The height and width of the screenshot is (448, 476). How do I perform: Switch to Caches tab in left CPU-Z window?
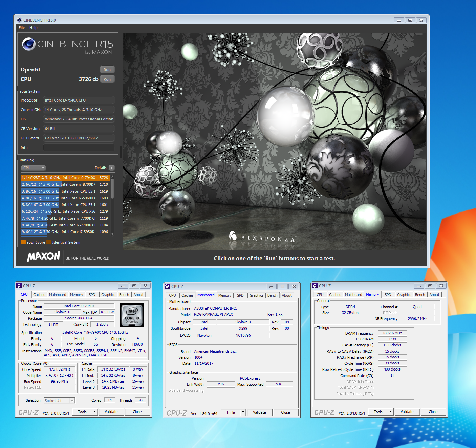pos(39,295)
